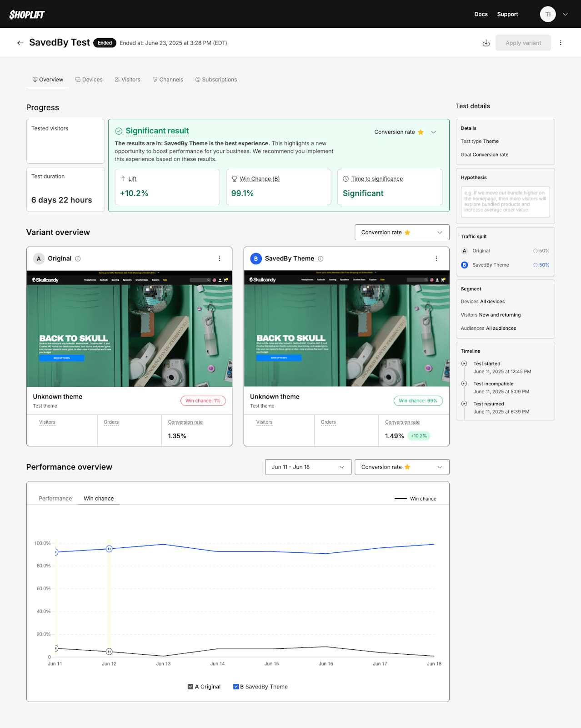Click the Win Chance (B) label
581x728 pixels.
[x=260, y=179]
